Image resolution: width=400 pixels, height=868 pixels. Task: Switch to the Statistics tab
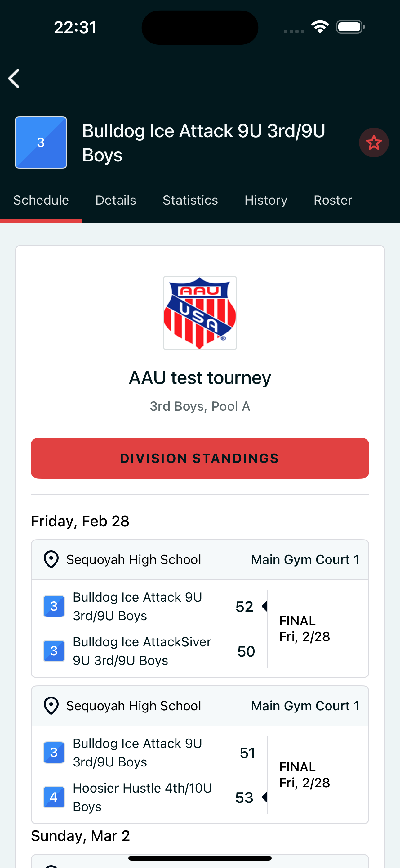coord(190,200)
